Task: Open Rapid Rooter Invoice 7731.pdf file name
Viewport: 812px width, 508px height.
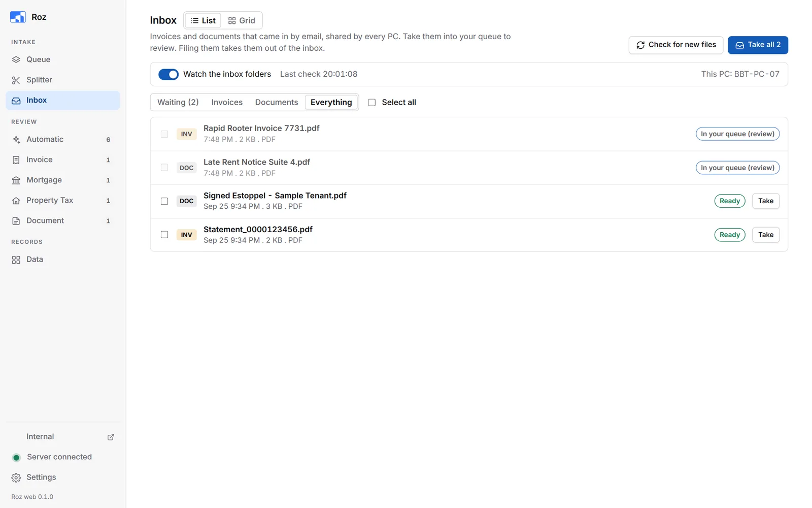Action: pos(261,129)
